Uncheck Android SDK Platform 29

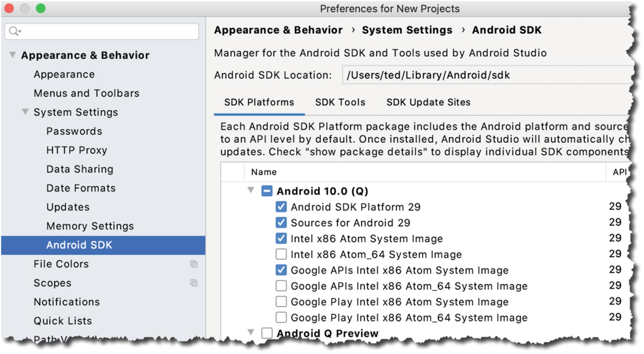(x=281, y=207)
